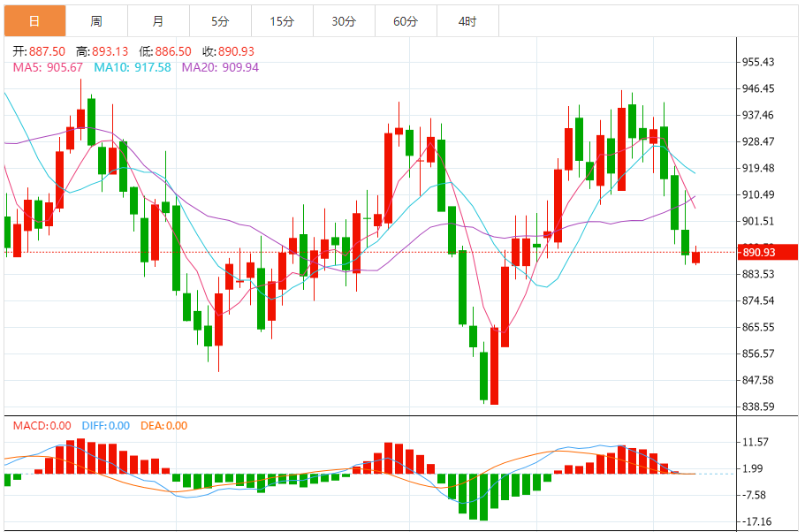This screenshot has width=805, height=532.
Task: Click the 收:890.93 close price value
Action: tap(229, 51)
